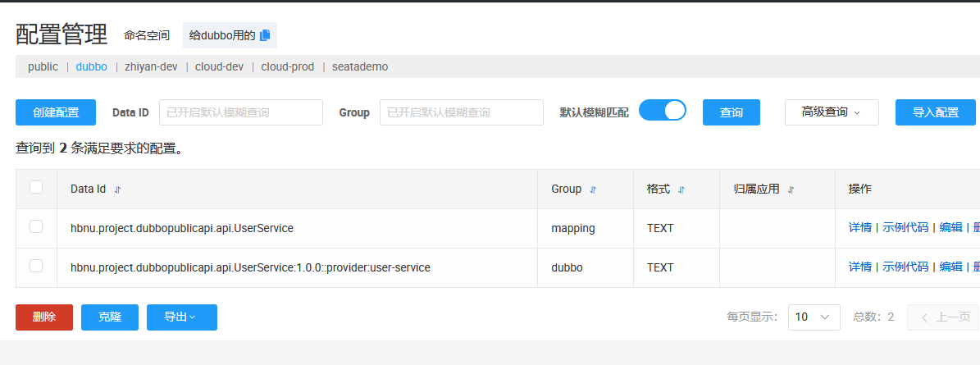Screen dimensions: 980x365
Task: Select the checkbox for mapping group row
Action: (36, 227)
